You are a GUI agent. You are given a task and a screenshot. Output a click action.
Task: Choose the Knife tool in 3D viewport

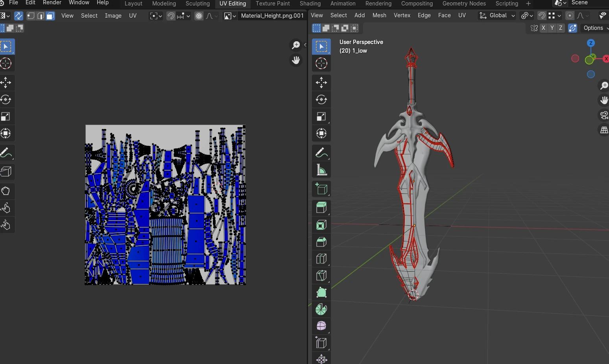tap(321, 276)
